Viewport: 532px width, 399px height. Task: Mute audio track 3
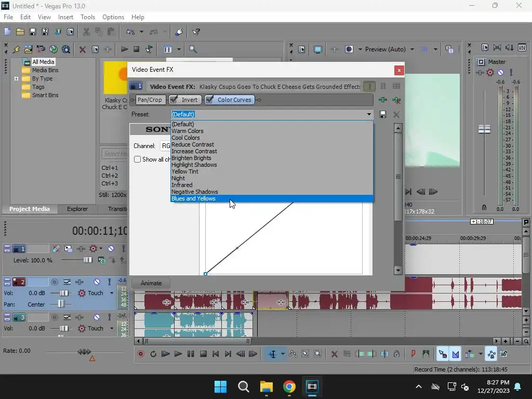(x=97, y=317)
